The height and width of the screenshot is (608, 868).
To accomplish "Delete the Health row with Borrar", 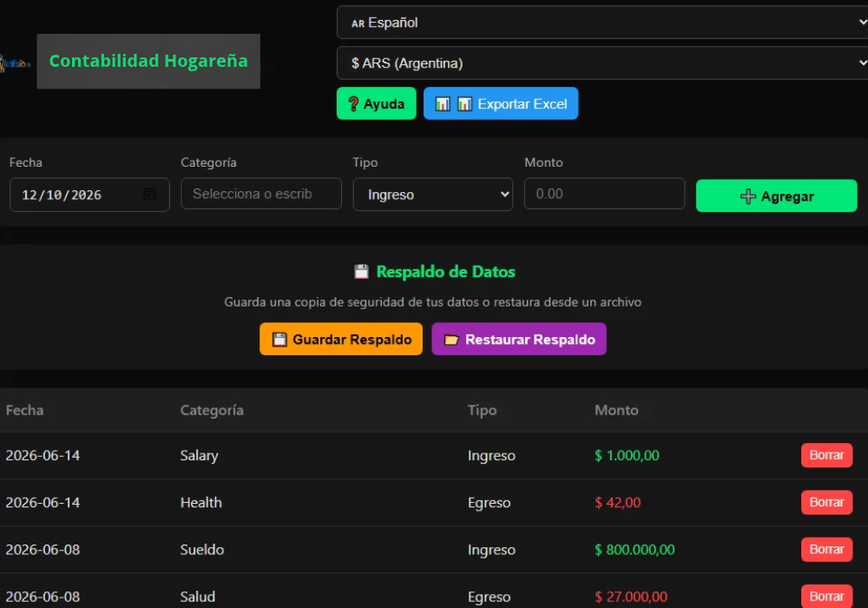I will point(826,502).
